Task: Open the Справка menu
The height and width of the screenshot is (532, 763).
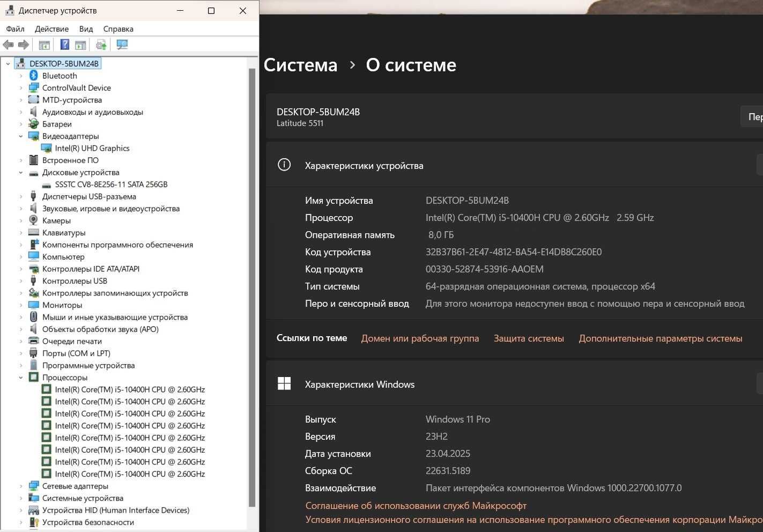Action: pyautogui.click(x=118, y=29)
